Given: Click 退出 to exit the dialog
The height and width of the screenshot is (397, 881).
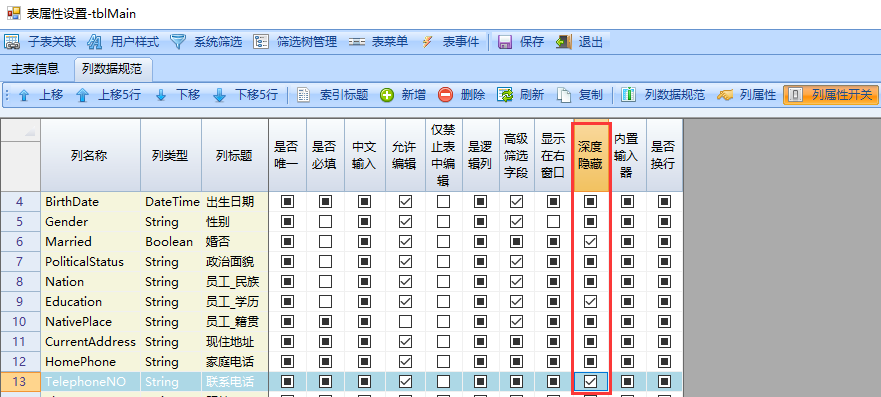Looking at the screenshot, I should 579,42.
